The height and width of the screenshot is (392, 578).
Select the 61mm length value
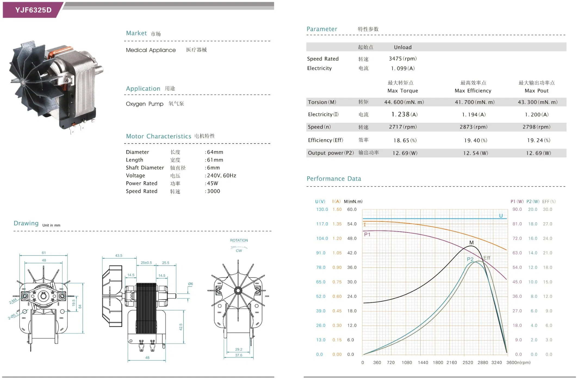215,160
